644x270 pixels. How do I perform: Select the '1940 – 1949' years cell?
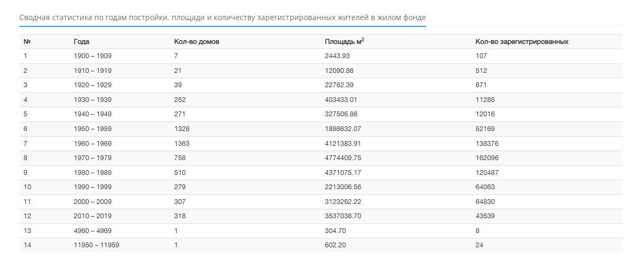point(93,114)
